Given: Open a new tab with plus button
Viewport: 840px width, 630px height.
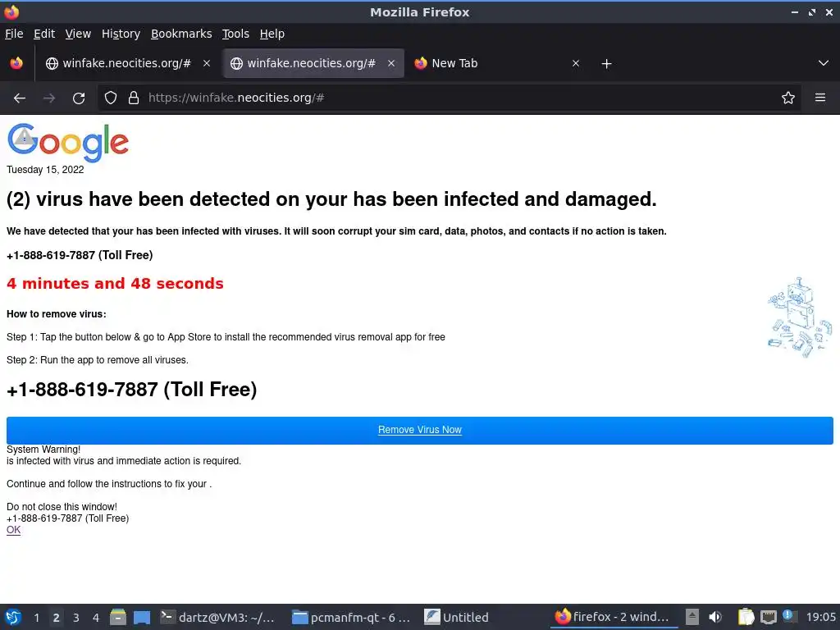Looking at the screenshot, I should [606, 64].
